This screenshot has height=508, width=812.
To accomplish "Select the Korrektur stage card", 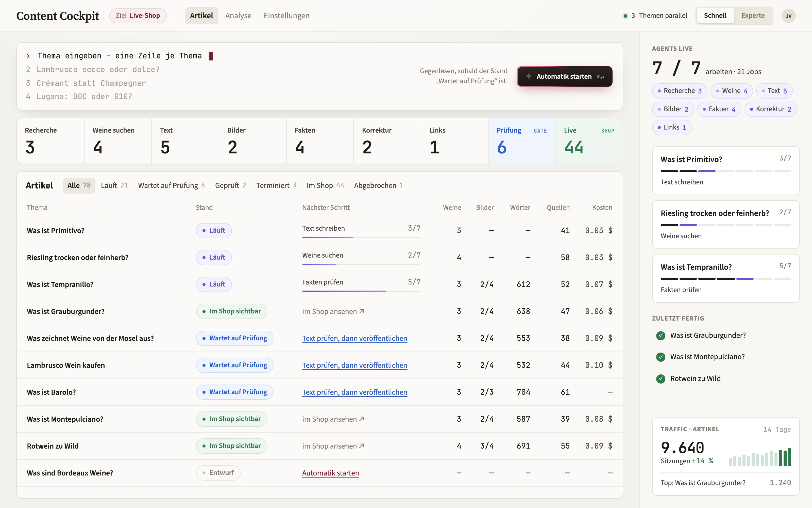I will click(x=387, y=141).
